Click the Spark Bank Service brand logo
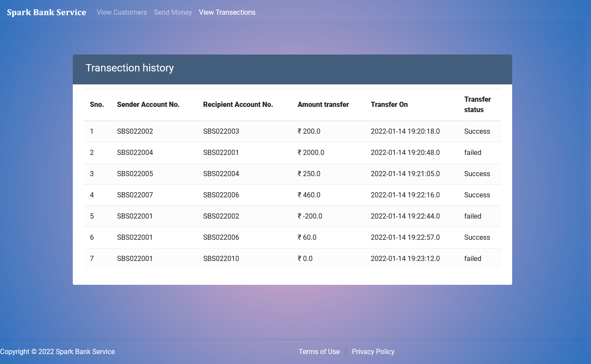This screenshot has height=364, width=591. point(46,12)
